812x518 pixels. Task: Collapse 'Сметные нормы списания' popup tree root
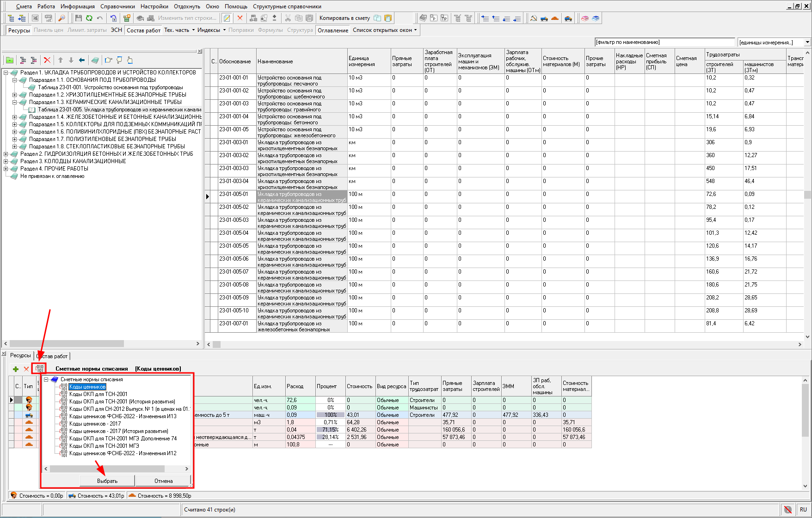click(46, 379)
